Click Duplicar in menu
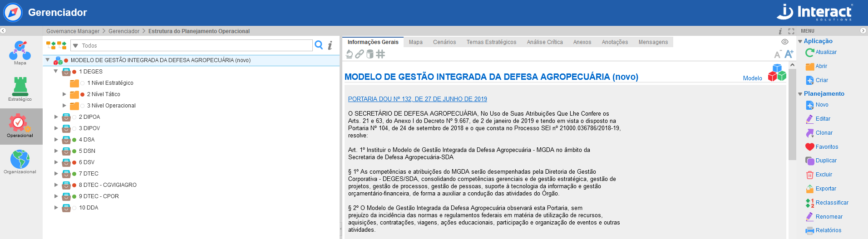 (x=826, y=161)
